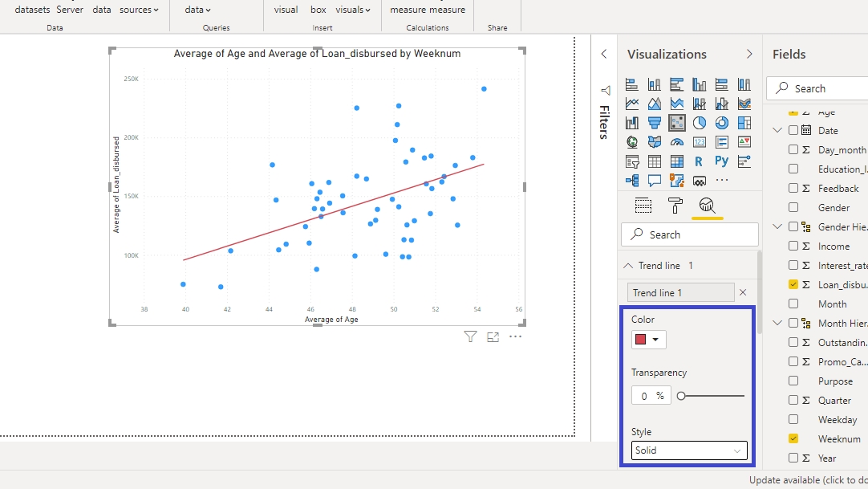The width and height of the screenshot is (868, 489).
Task: Click the Visualizations pane search box
Action: pyautogui.click(x=690, y=234)
